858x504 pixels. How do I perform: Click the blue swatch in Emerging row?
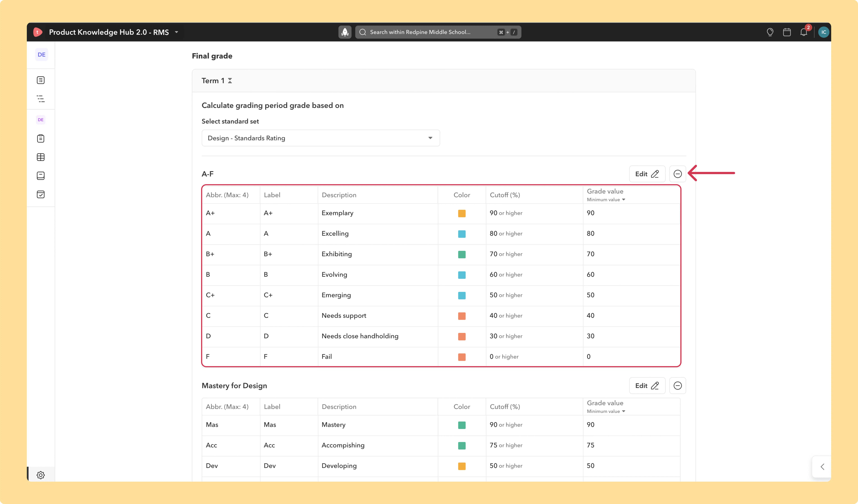coord(462,295)
